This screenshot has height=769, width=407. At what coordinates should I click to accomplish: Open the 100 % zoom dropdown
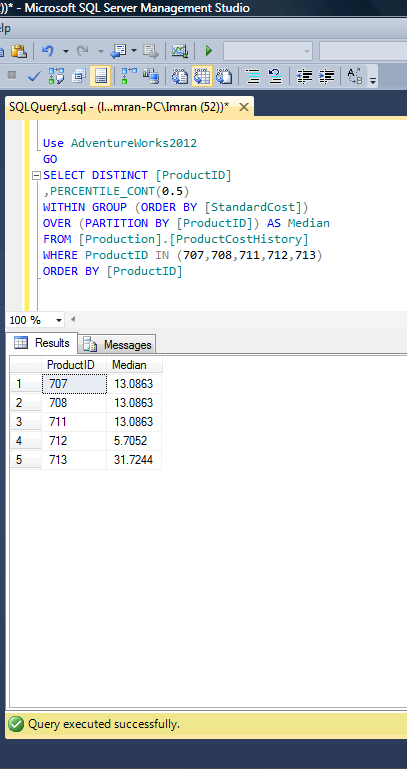(59, 320)
